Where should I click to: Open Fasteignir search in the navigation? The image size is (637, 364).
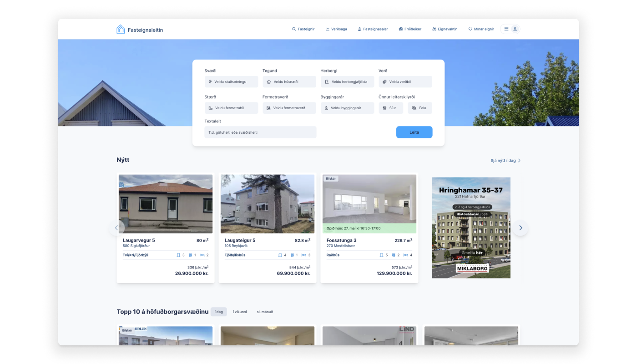(x=303, y=29)
